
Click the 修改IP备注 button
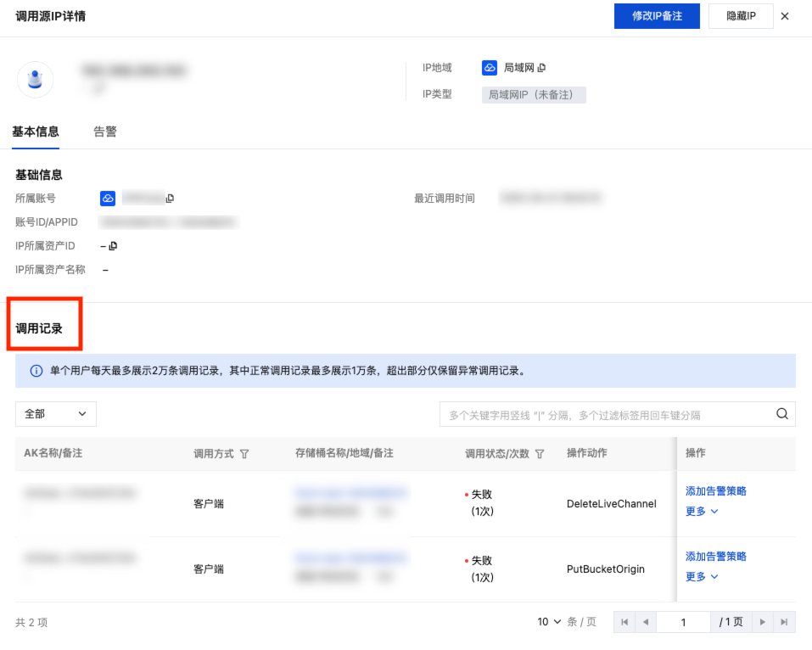pos(657,16)
